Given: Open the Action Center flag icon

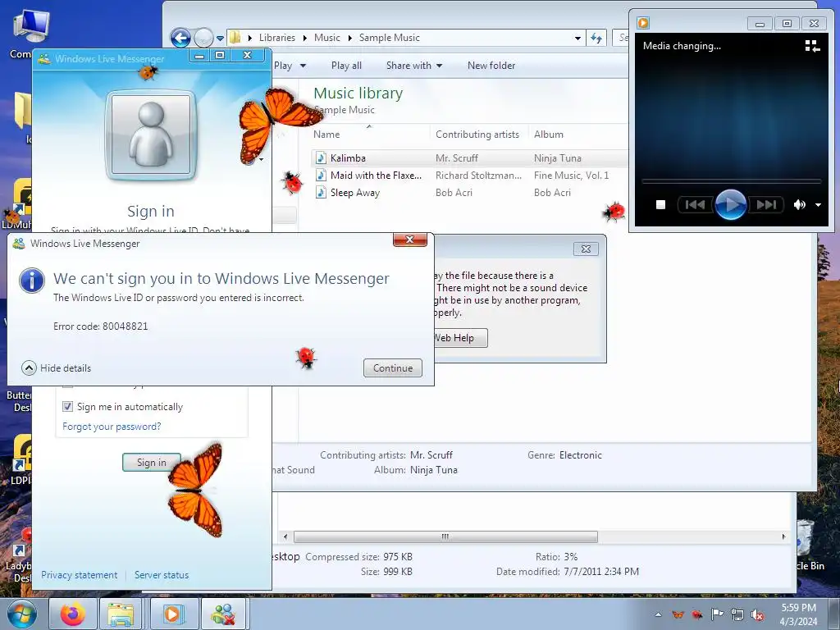Looking at the screenshot, I should tap(717, 614).
